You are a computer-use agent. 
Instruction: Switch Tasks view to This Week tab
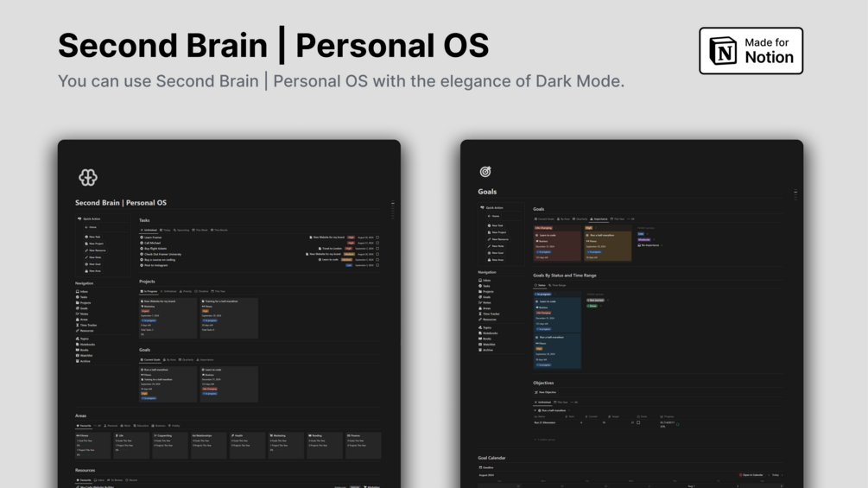(x=200, y=230)
